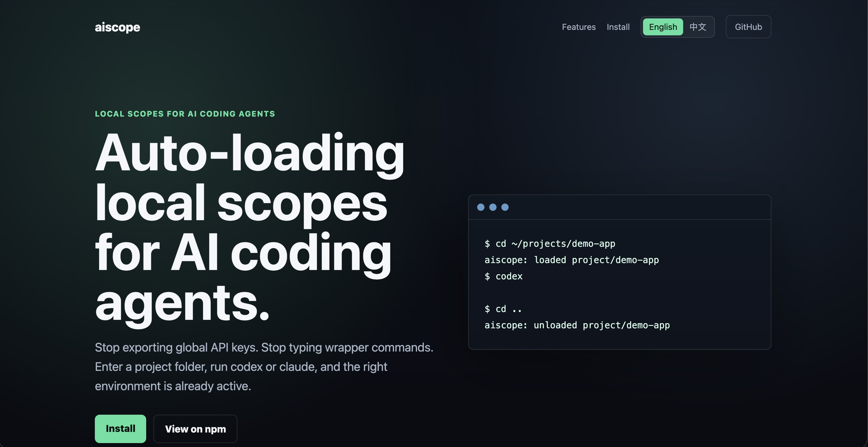Click the View on npm button
Viewport: 868px width, 447px height.
pyautogui.click(x=195, y=429)
